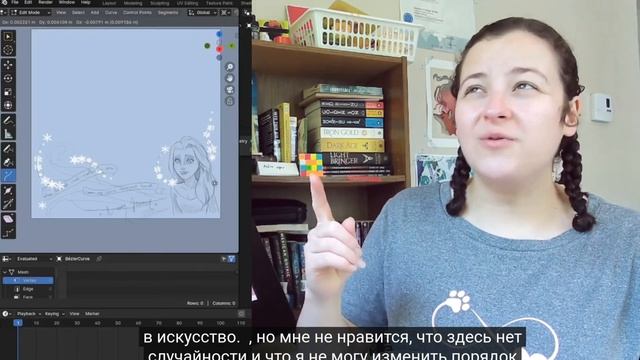Viewport: 640px width, 360px height.
Task: Select the Vertex row in spreadsheet
Action: point(28,280)
